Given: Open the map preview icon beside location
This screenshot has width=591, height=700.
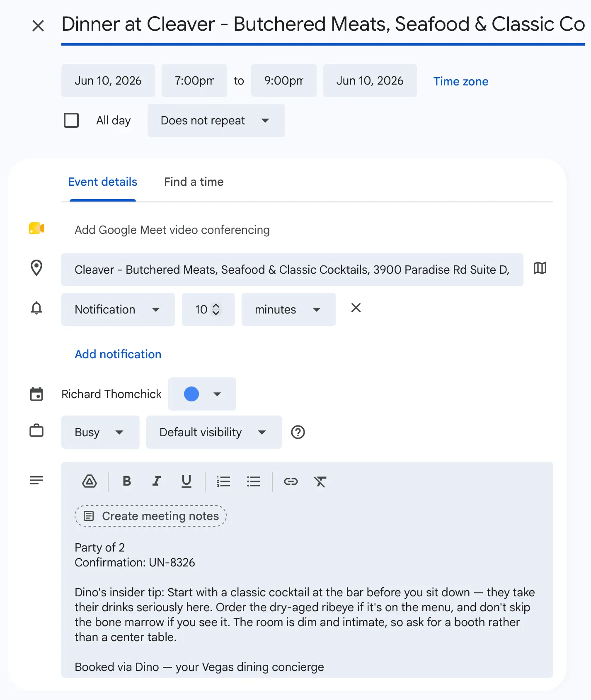Looking at the screenshot, I should 540,268.
